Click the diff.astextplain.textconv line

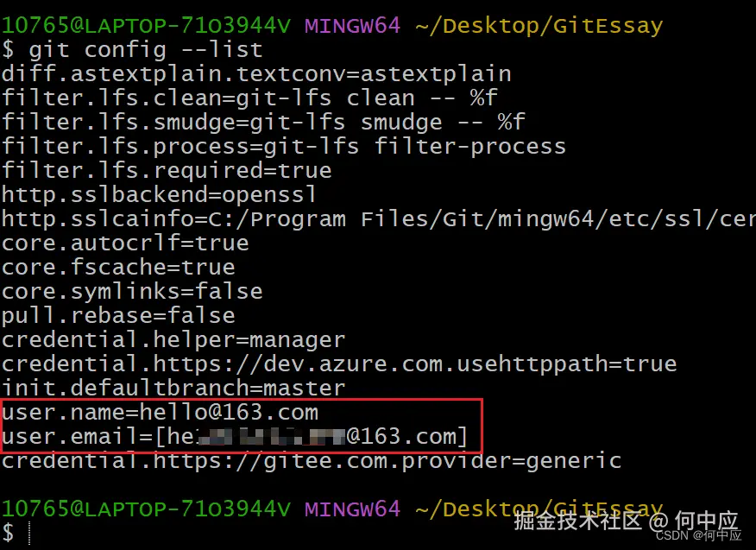click(256, 74)
